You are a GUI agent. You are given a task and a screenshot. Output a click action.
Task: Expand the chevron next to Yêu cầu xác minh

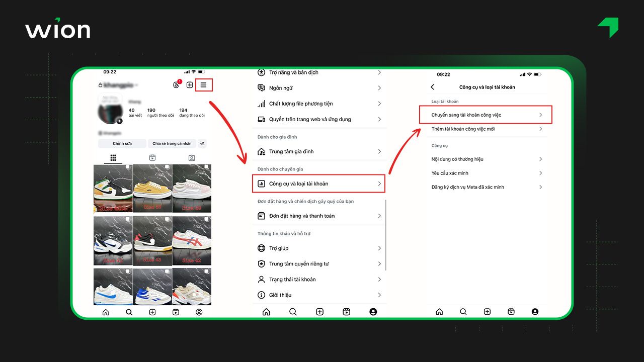click(540, 173)
